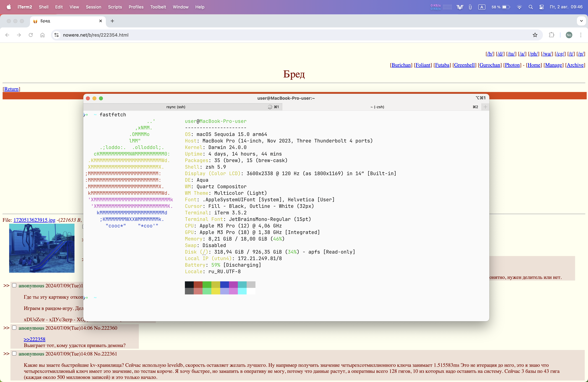The width and height of the screenshot is (588, 382).
Task: Open the Apple menu
Action: click(9, 7)
